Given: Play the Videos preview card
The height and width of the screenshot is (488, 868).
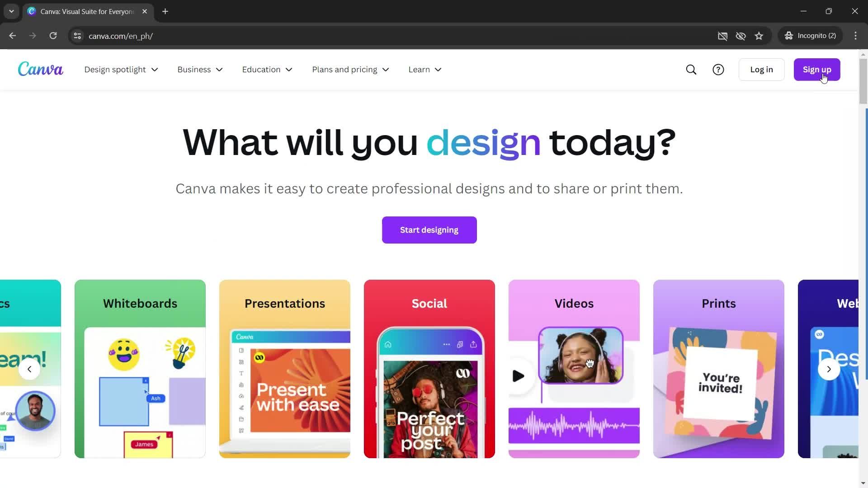Looking at the screenshot, I should pos(519,376).
